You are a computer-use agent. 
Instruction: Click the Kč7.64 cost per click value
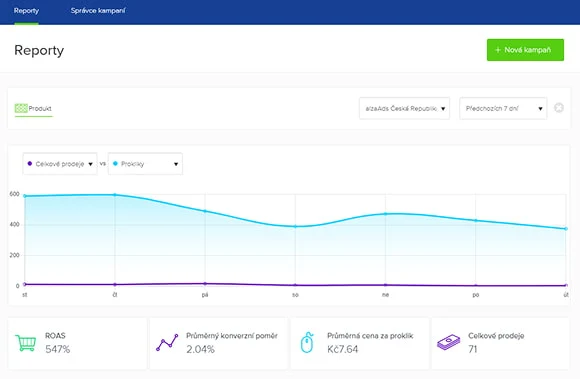343,349
